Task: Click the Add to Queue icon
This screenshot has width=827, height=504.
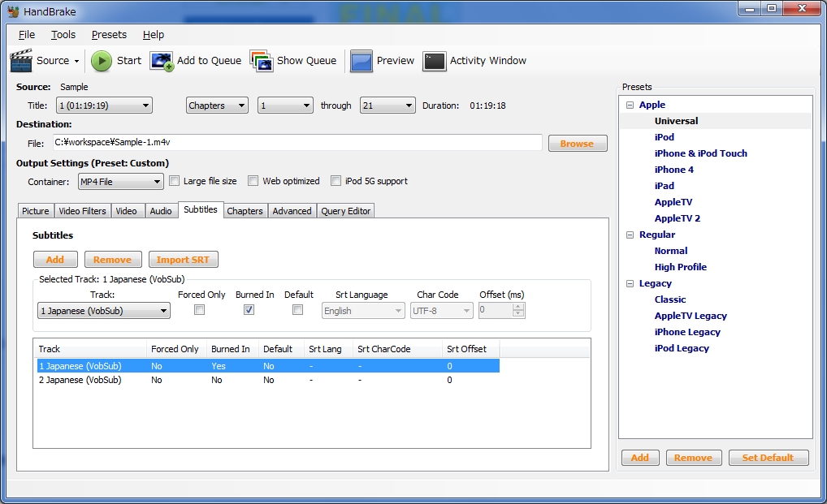Action: point(162,61)
